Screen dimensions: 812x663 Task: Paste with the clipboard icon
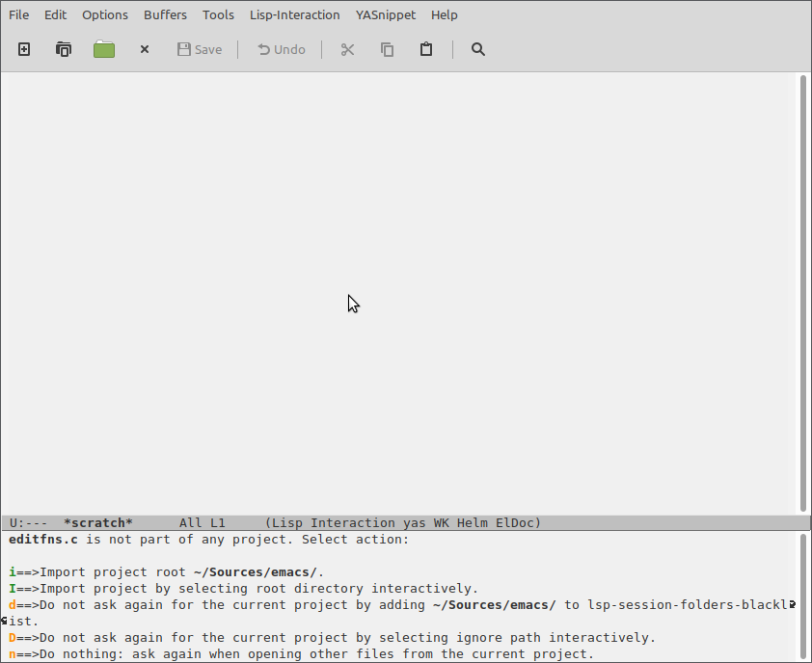point(426,49)
